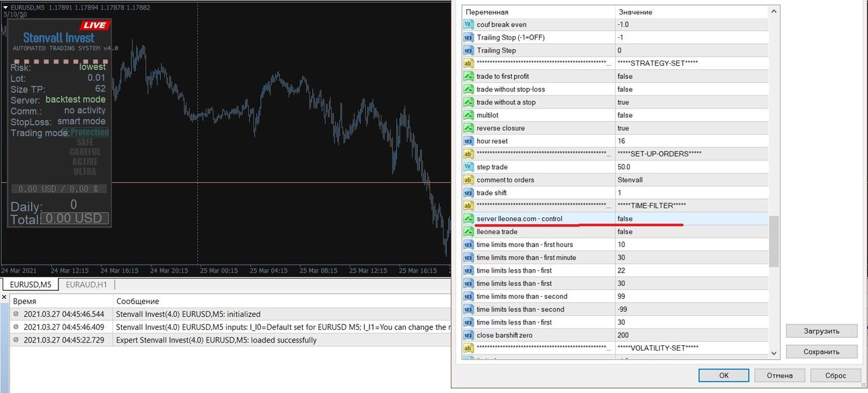Click the '16' value of hour reset
This screenshot has height=393, width=868.
pyautogui.click(x=621, y=141)
